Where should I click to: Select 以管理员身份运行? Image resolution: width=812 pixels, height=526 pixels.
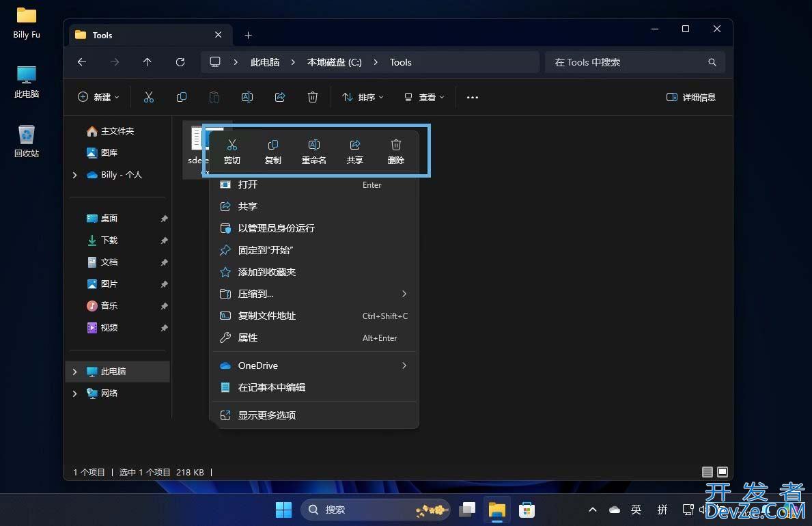315,229
